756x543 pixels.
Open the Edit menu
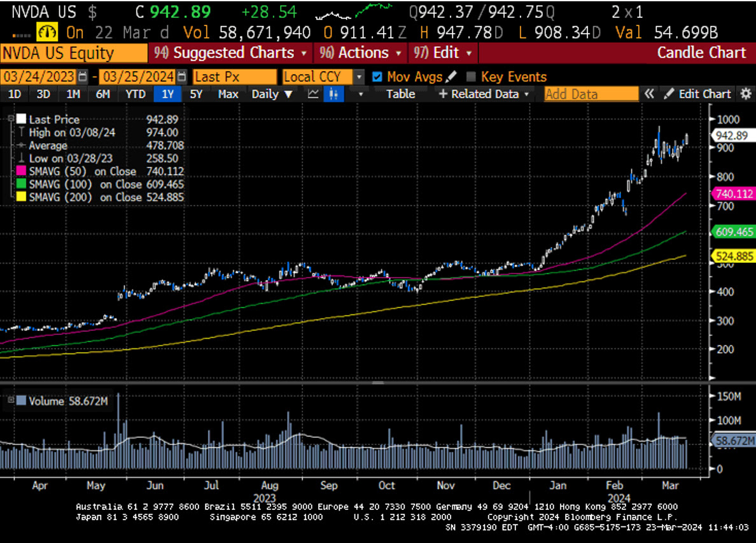coord(442,53)
